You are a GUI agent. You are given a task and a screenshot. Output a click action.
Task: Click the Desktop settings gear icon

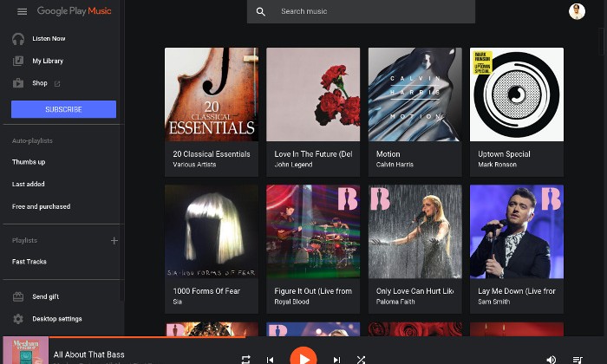tap(18, 319)
